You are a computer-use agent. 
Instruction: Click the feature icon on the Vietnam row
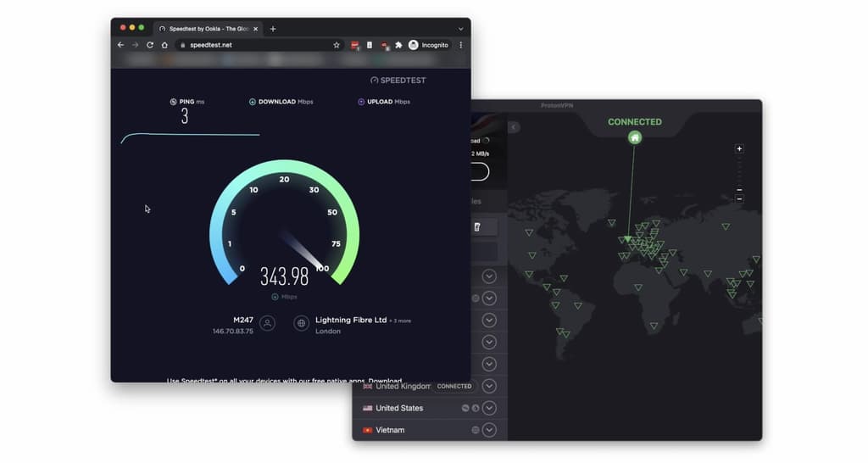tap(475, 430)
